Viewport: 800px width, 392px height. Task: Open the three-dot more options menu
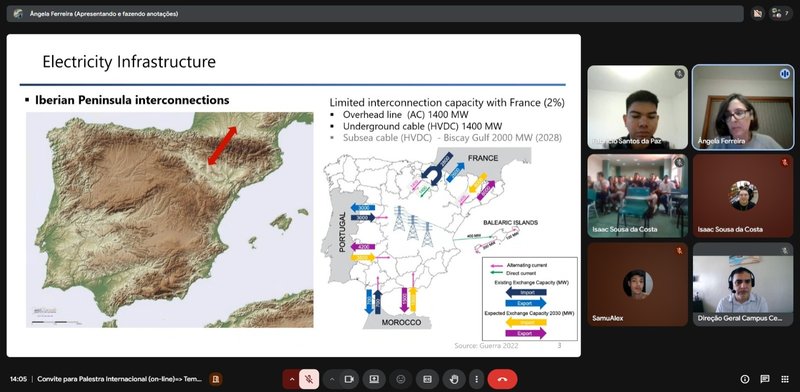pos(476,379)
